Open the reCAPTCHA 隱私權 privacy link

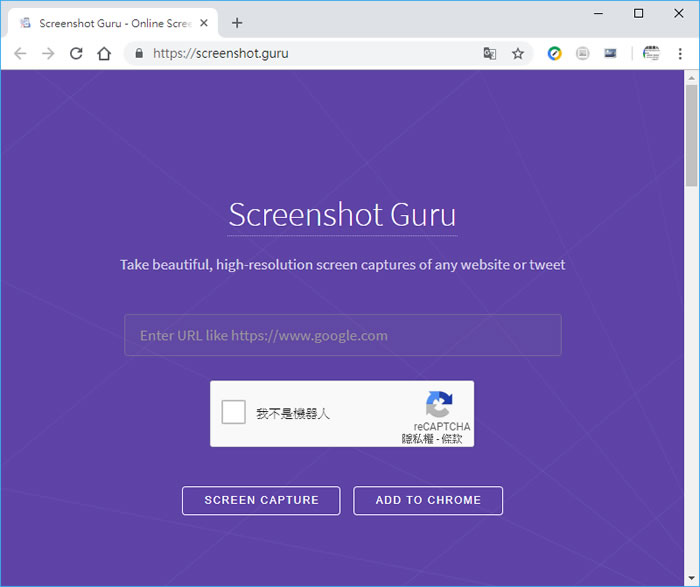click(x=416, y=438)
